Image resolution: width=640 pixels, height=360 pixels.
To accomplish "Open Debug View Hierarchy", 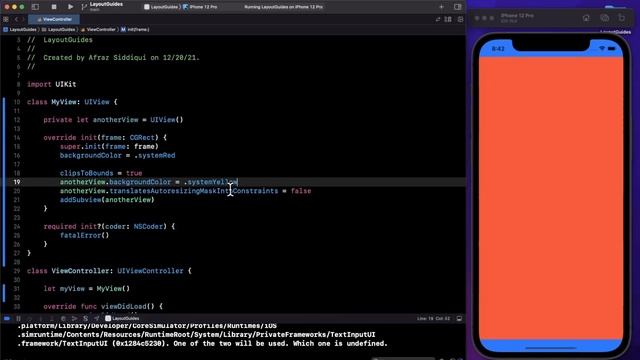I will [63, 318].
